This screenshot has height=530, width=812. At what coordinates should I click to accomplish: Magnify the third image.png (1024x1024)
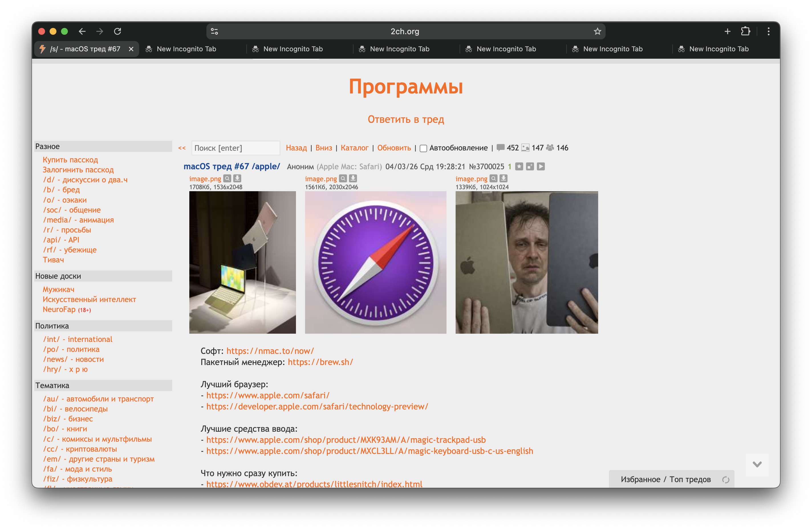[493, 178]
